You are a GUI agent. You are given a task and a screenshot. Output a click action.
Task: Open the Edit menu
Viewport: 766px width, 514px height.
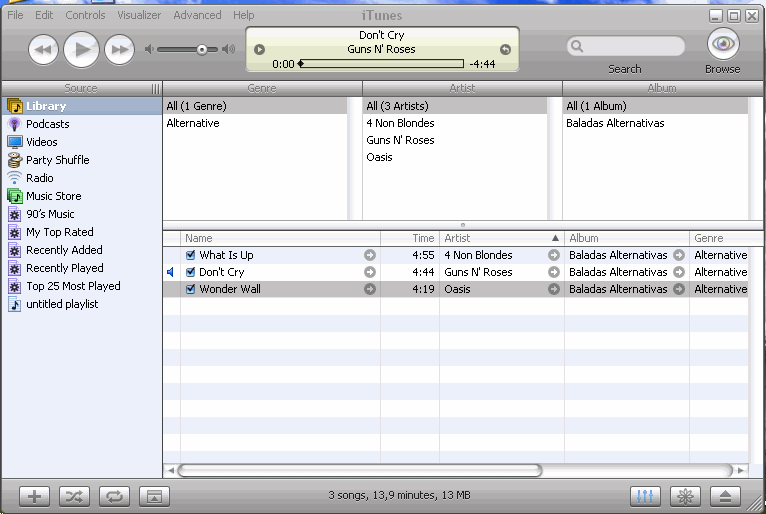tap(44, 15)
